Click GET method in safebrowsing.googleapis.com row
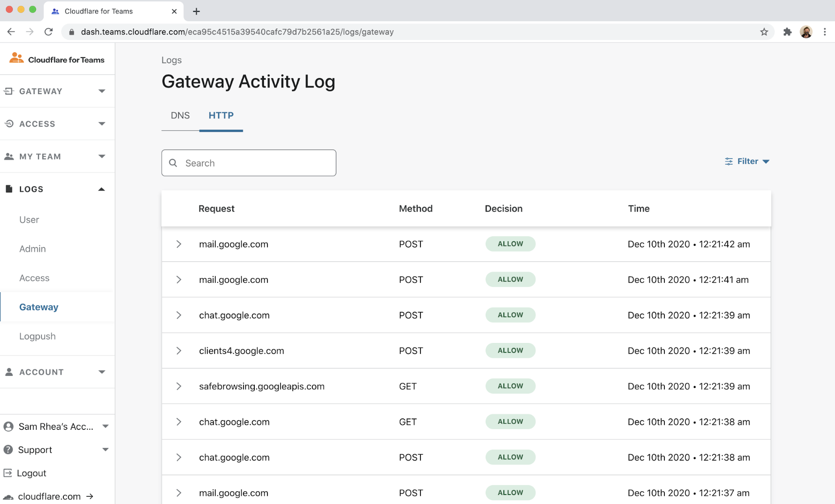 [408, 386]
